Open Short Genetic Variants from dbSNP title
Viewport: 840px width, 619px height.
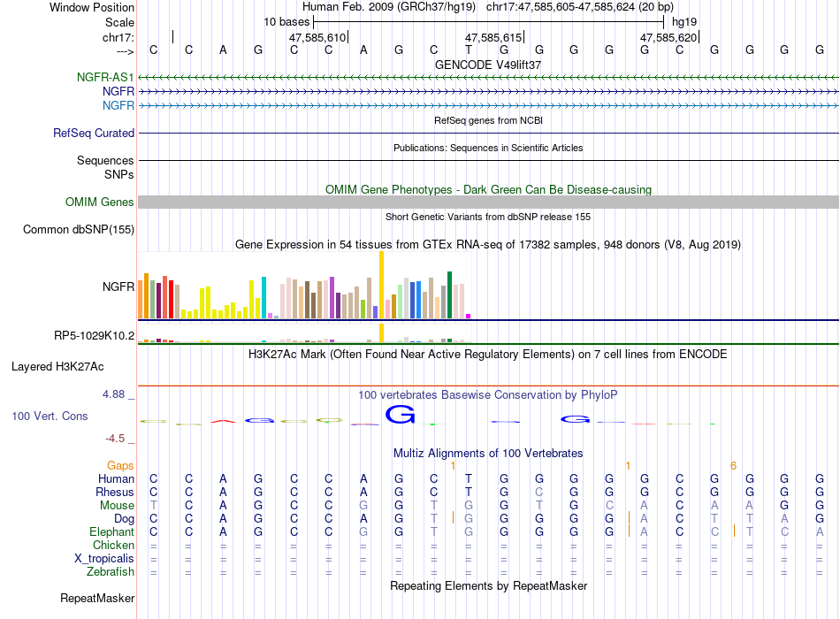[488, 217]
